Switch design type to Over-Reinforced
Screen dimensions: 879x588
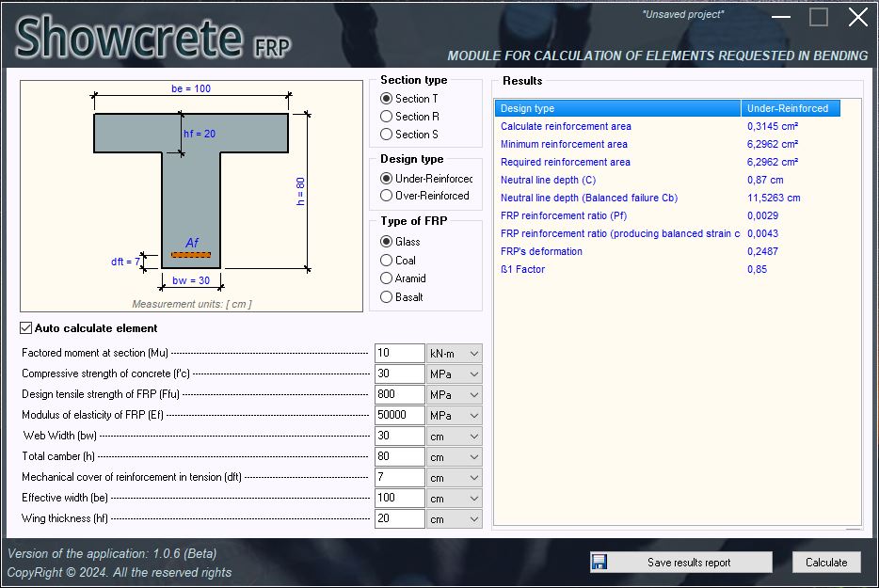click(x=386, y=196)
